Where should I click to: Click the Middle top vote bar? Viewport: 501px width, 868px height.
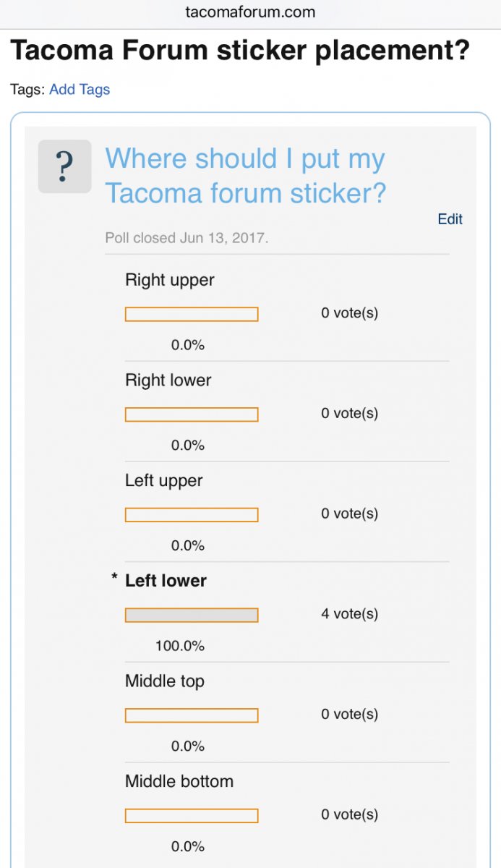click(192, 715)
